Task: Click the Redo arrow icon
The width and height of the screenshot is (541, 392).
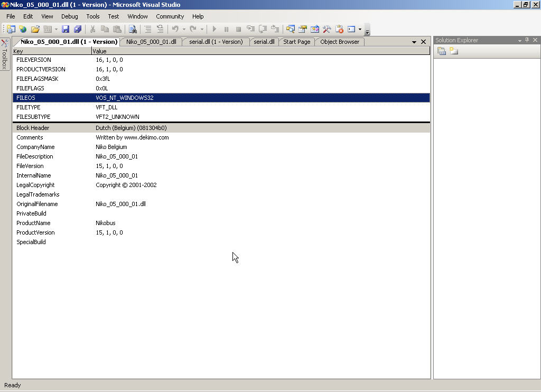Action: pos(193,30)
